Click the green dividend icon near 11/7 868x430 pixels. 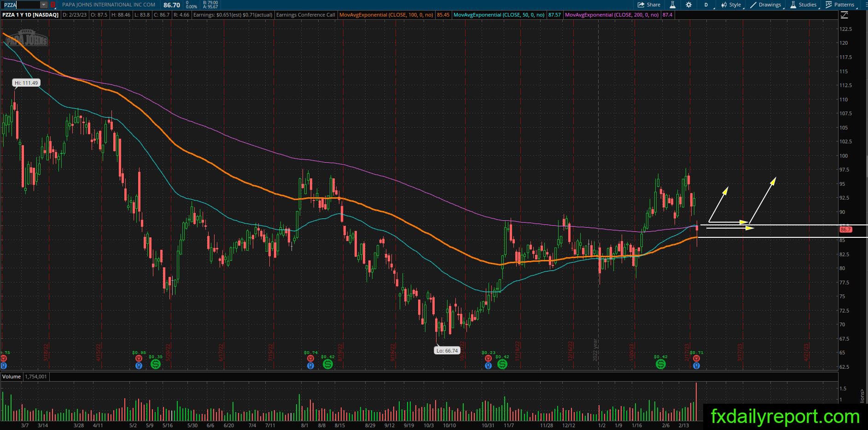502,364
